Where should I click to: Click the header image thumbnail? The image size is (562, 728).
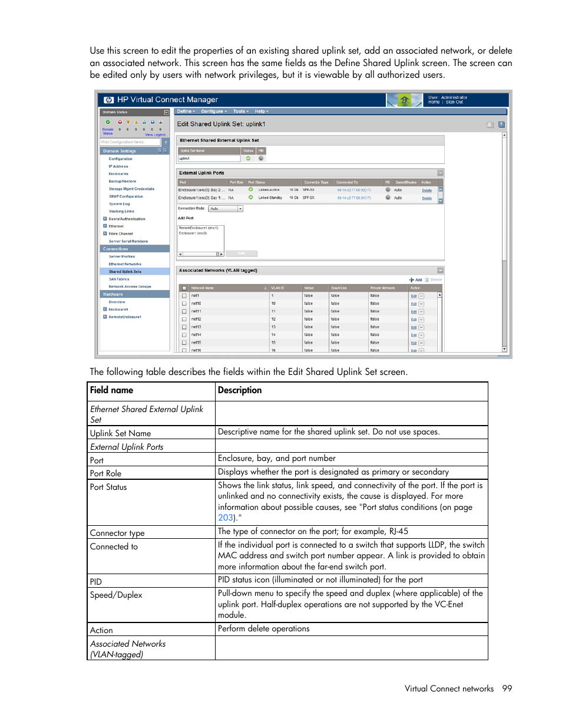pos(405,100)
